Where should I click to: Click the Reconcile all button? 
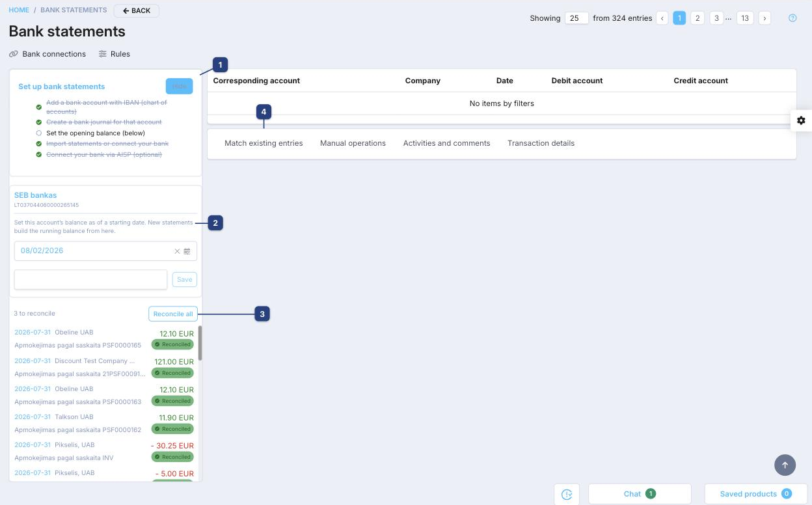[x=173, y=314]
